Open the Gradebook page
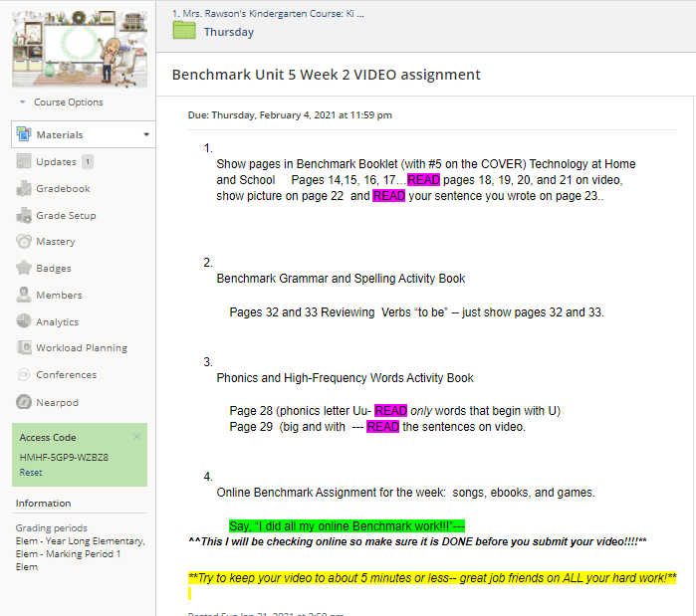 [63, 188]
